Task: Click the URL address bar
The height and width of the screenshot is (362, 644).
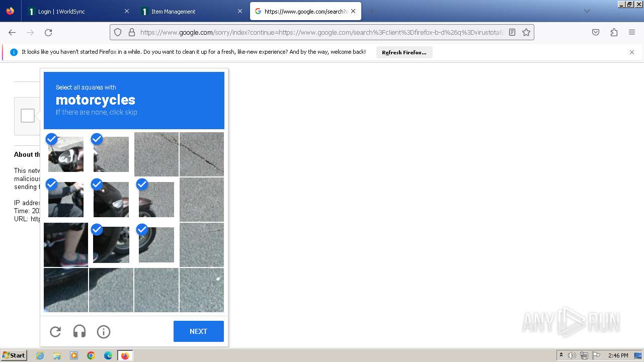Action: tap(322, 32)
